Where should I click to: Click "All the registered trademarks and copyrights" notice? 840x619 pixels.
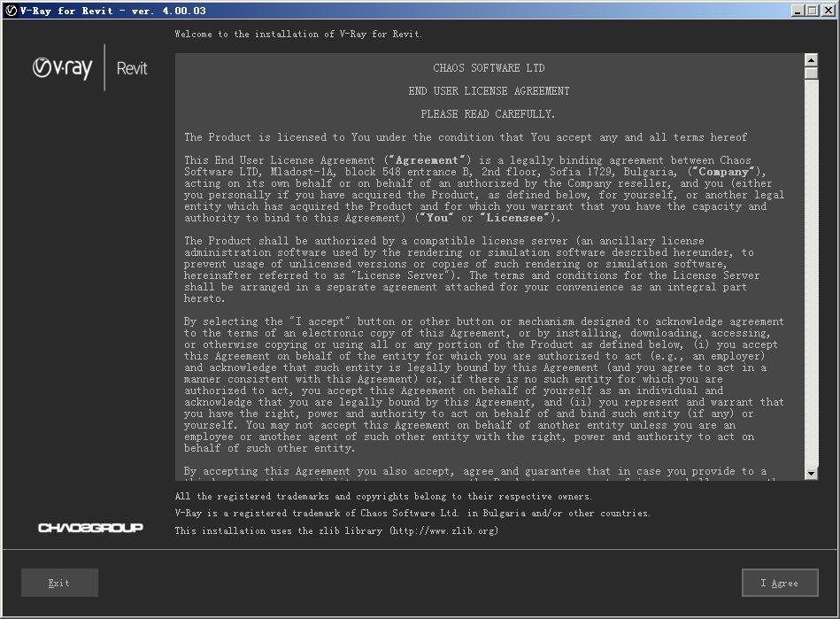pos(383,496)
